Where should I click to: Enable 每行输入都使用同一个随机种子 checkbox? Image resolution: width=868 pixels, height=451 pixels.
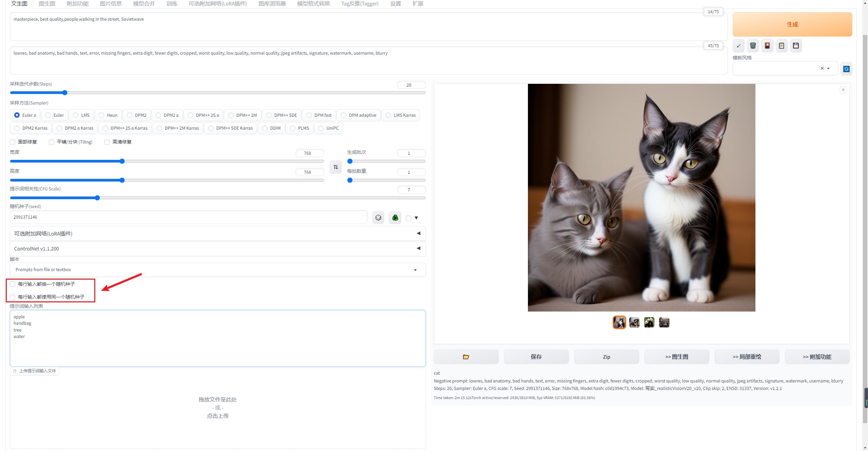pyautogui.click(x=13, y=297)
